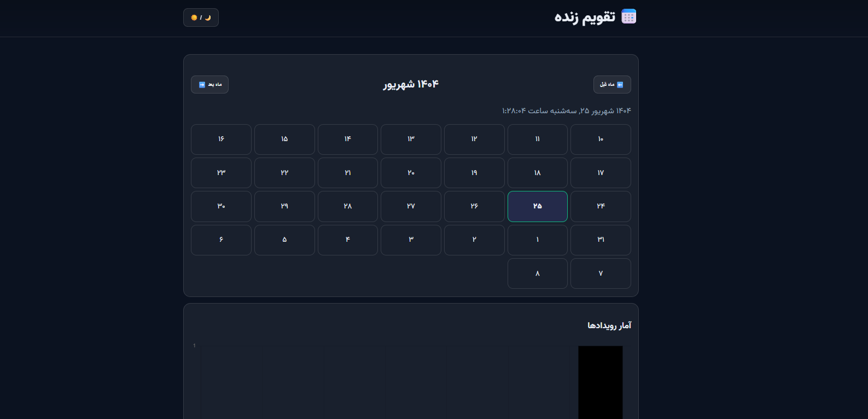This screenshot has height=419, width=868.
Task: Open next-month day ۶ (6) cell
Action: pos(221,240)
